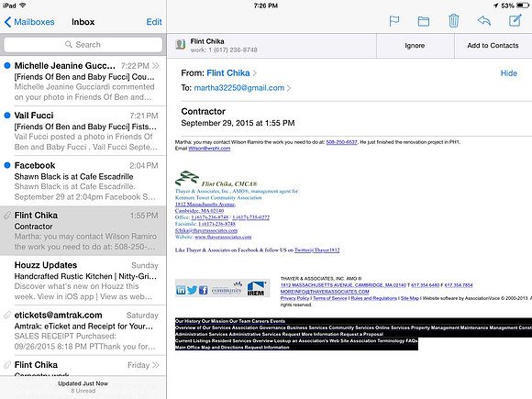Tap the 7:26 PM clock
This screenshot has height=399, width=532.
[266, 6]
